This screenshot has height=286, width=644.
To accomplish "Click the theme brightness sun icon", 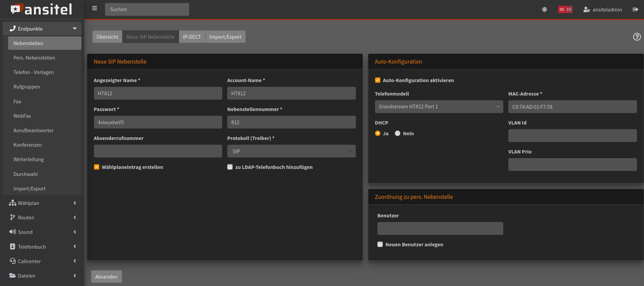I will 544,9.
